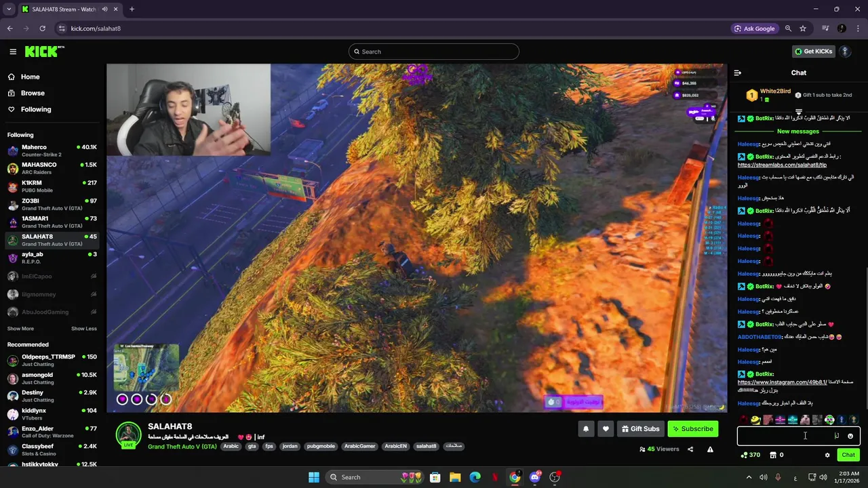Viewport: 868px width, 488px height.
Task: Click the KICK logo
Action: pos(44,52)
